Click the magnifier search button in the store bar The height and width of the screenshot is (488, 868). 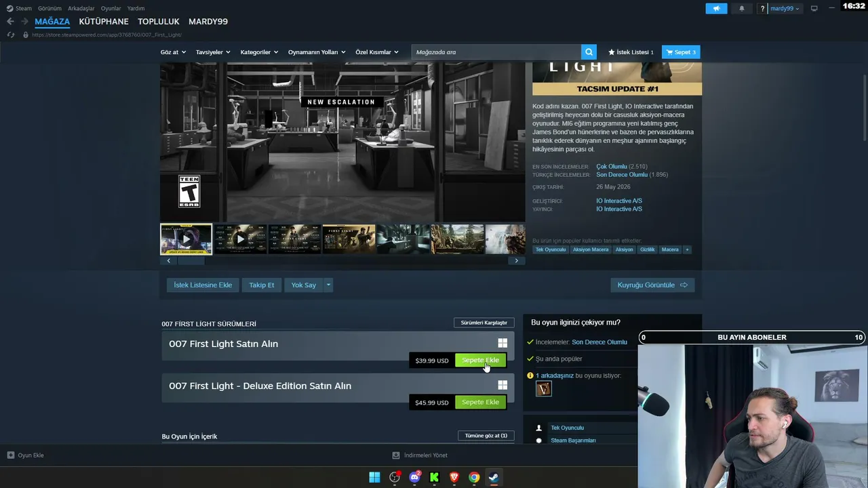click(589, 52)
